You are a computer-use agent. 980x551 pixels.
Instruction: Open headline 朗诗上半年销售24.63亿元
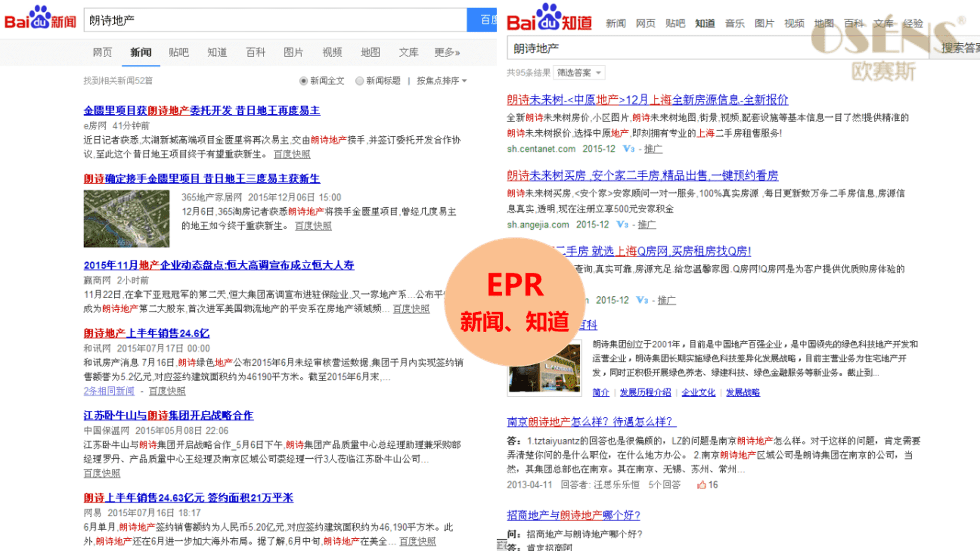(x=188, y=497)
